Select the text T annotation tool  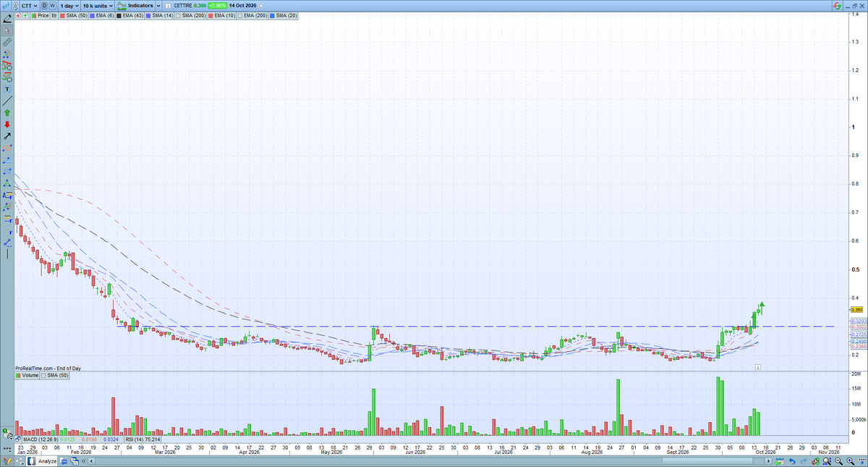coord(7,88)
